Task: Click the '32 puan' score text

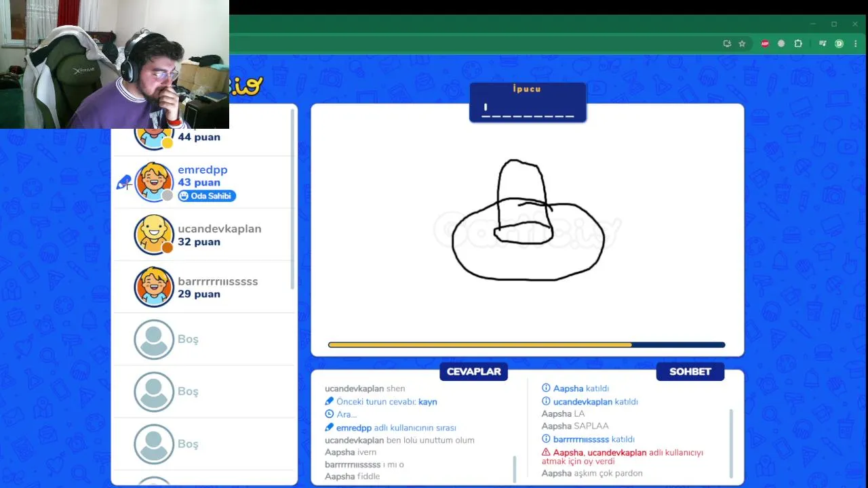Action: pos(199,242)
